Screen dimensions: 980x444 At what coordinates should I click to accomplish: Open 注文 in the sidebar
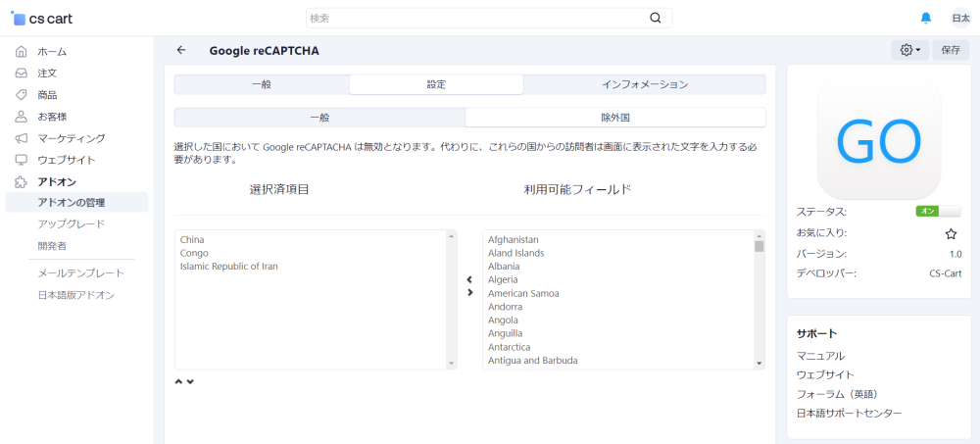(47, 74)
